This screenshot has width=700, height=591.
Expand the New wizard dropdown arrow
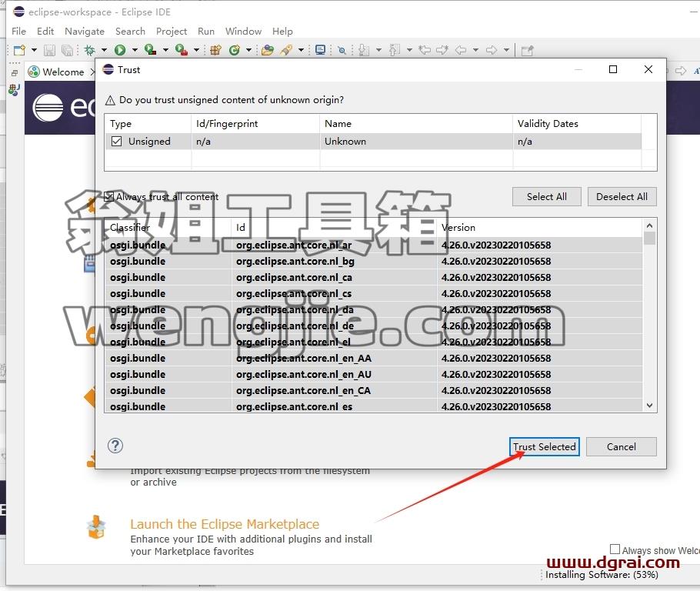pos(34,50)
